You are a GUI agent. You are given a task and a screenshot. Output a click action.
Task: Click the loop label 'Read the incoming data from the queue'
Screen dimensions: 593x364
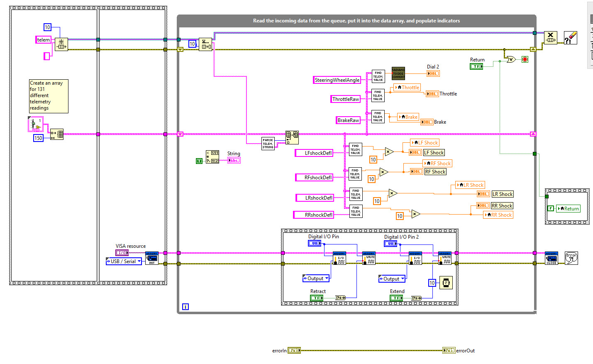coord(356,21)
